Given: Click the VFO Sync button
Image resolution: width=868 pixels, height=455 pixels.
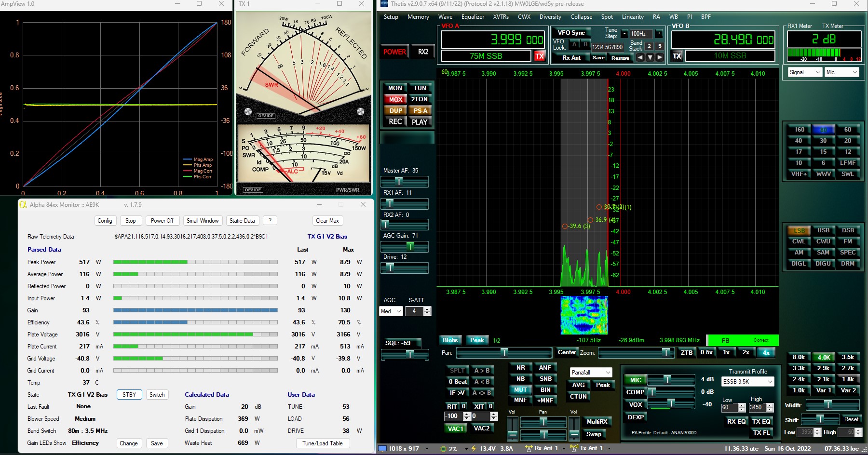Looking at the screenshot, I should pyautogui.click(x=571, y=33).
